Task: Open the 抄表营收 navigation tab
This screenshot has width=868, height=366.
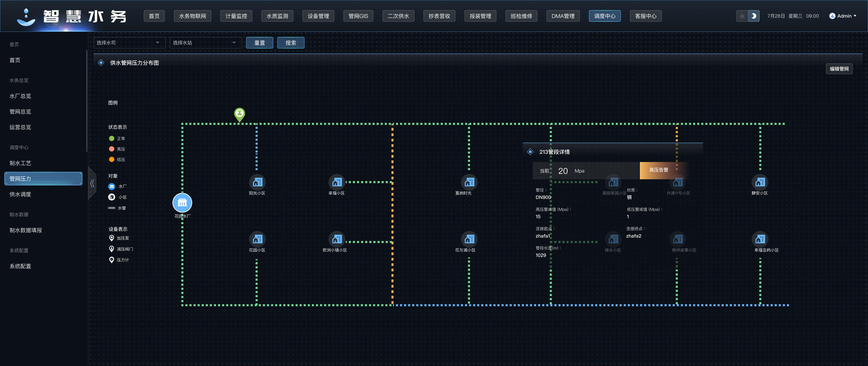Action: pos(439,16)
